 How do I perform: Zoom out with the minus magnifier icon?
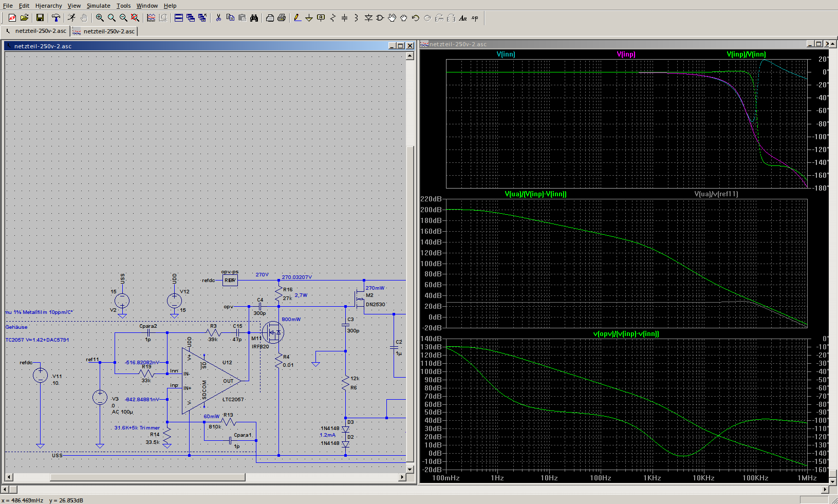click(123, 18)
